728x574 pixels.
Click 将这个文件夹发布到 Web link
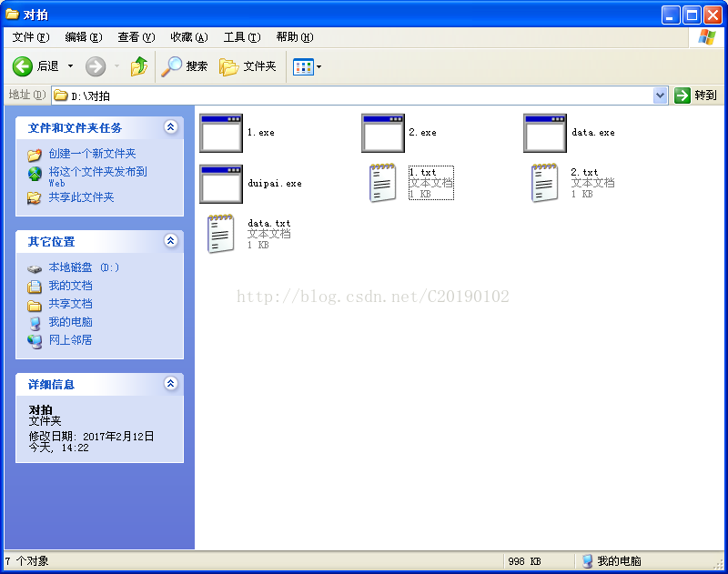click(x=98, y=176)
